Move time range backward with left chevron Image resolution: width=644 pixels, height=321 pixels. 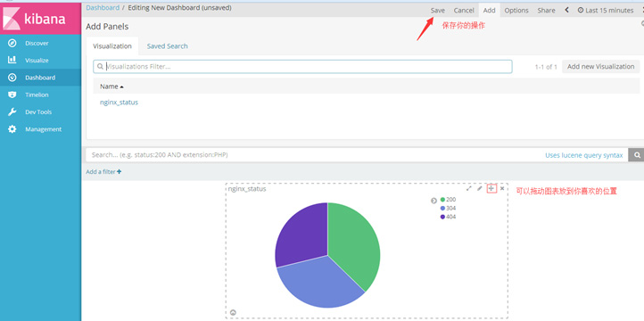(x=566, y=11)
